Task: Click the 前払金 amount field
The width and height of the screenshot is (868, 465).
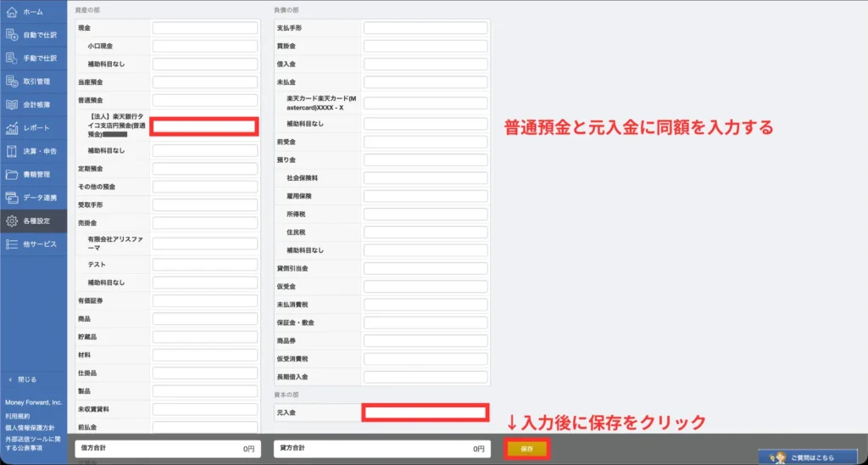Action: point(205,428)
